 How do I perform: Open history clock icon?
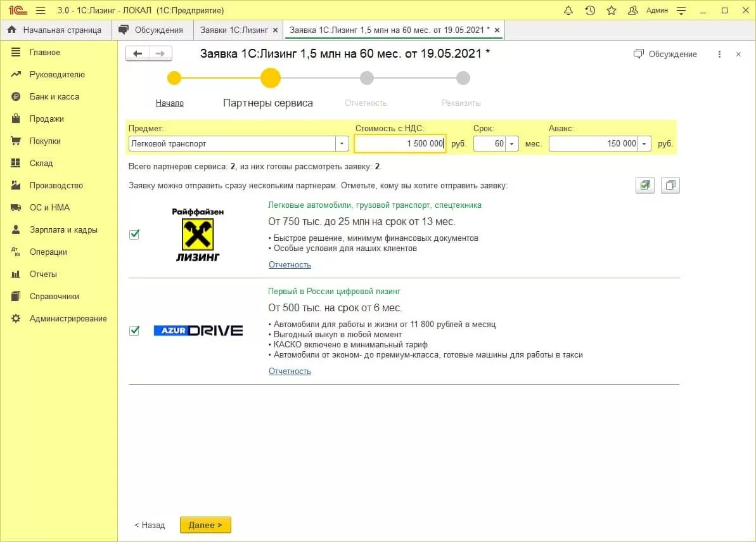point(590,10)
